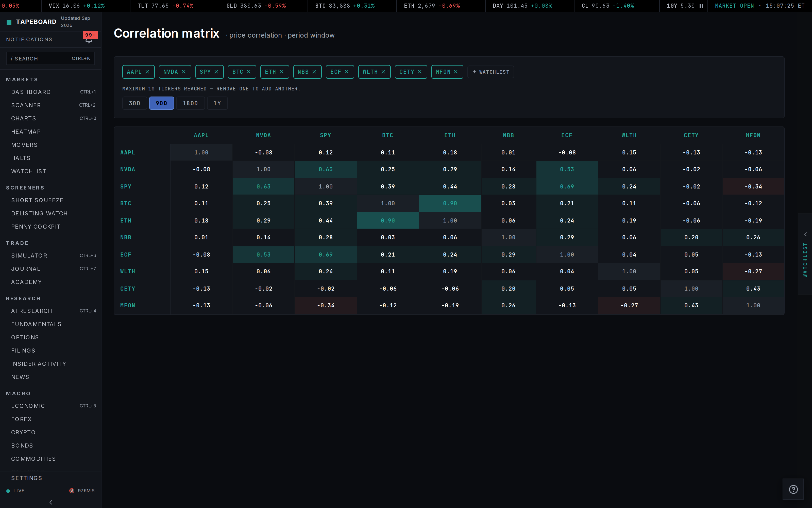Open the Penny Cockpit screener
812x508 pixels.
pos(51,227)
